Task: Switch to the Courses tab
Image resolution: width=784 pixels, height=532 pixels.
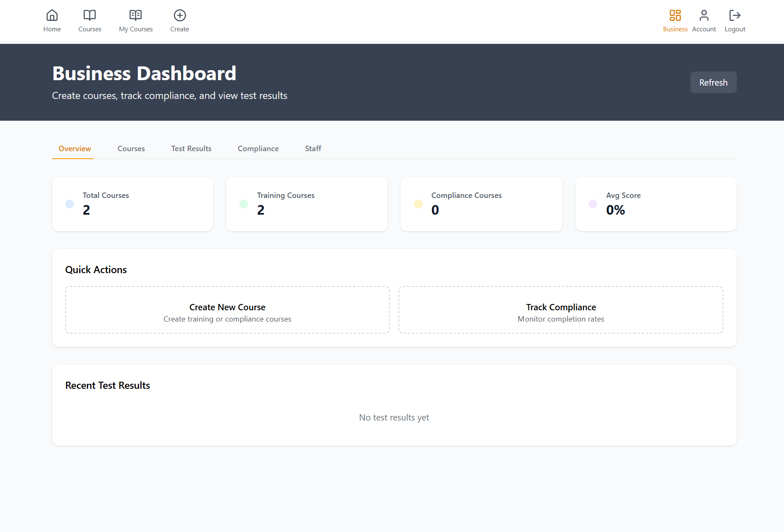Action: pyautogui.click(x=131, y=149)
